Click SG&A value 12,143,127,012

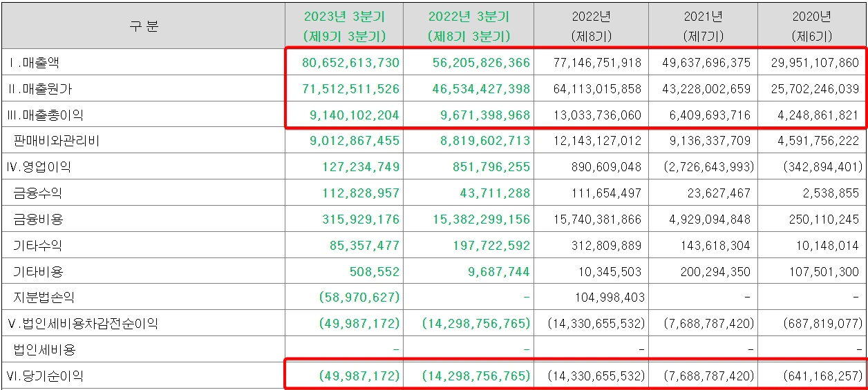[x=598, y=142]
